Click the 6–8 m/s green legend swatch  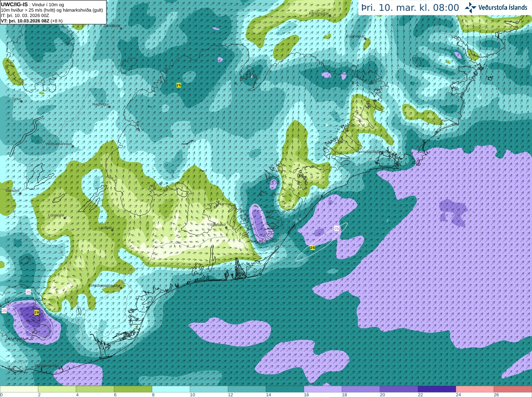[x=133, y=389]
